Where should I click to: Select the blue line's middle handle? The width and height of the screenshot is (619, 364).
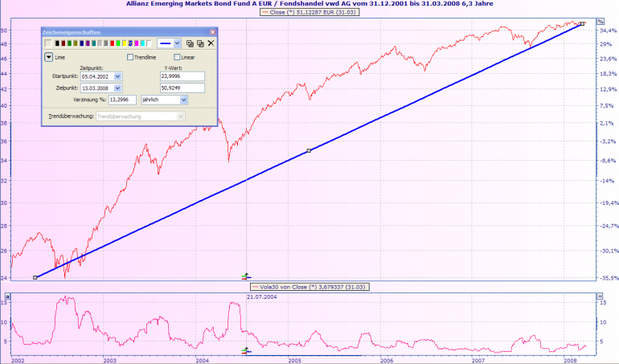point(309,150)
